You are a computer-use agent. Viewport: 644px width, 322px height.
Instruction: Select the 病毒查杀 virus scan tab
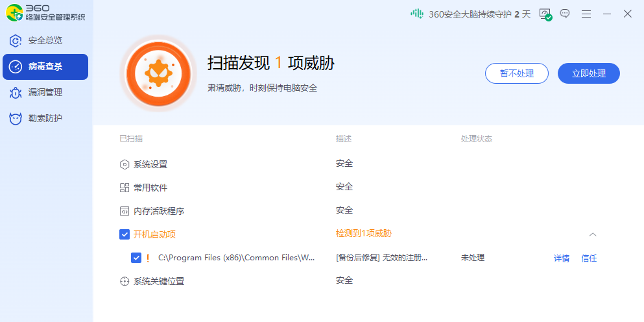(x=45, y=66)
